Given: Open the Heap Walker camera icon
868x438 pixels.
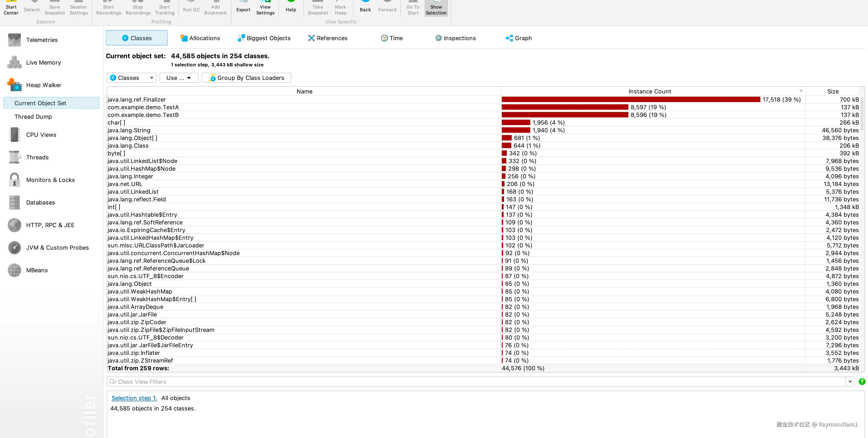Looking at the screenshot, I should (14, 85).
